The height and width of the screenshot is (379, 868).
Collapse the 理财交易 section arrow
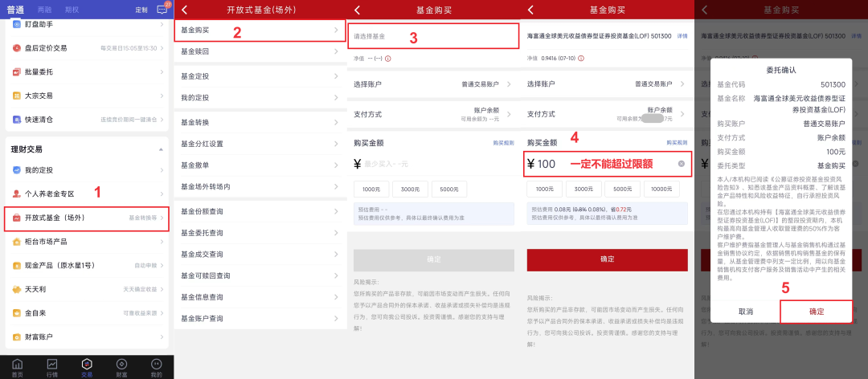[x=161, y=149]
